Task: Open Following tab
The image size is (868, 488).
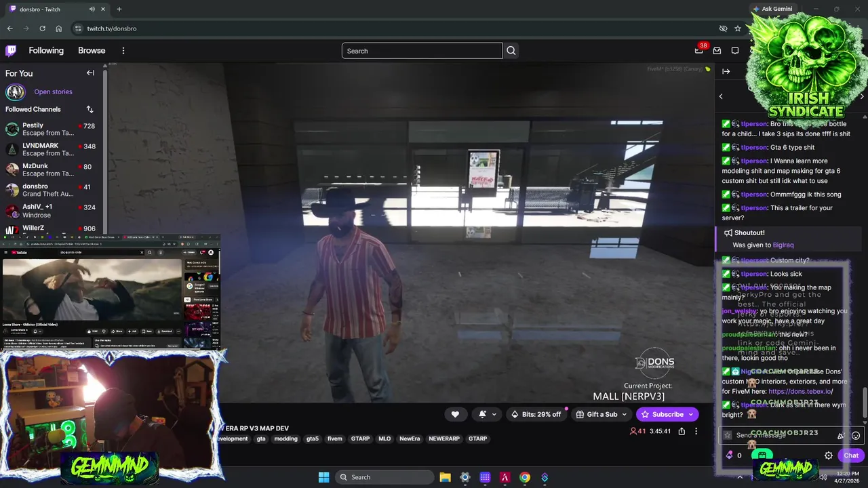Action: coord(46,51)
